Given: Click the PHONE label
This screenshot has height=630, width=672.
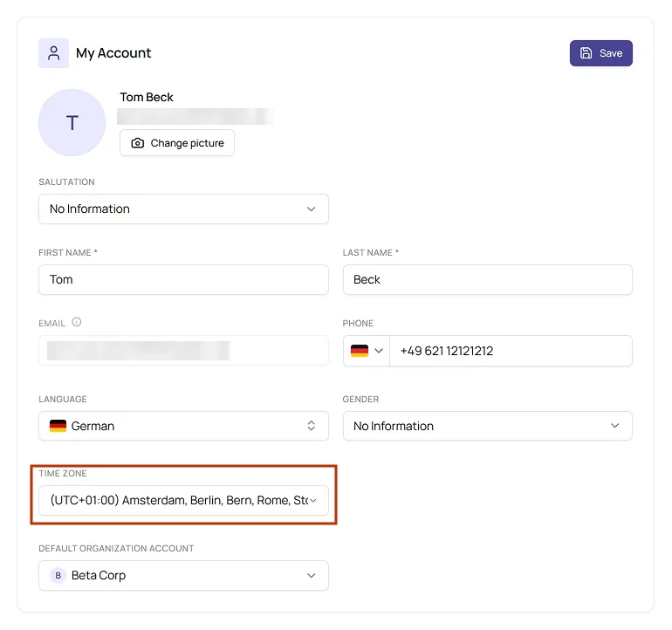Looking at the screenshot, I should (358, 323).
